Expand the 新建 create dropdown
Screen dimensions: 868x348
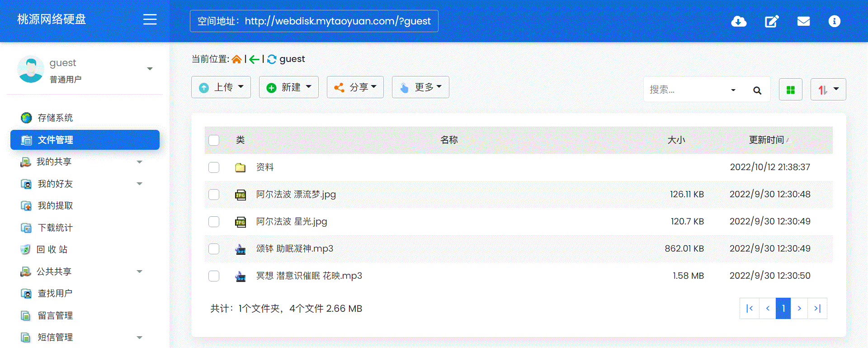(288, 87)
